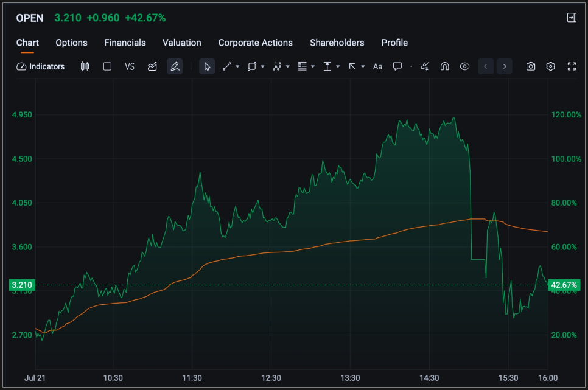Click the 12:30 time axis label
The image size is (588, 390).
[x=271, y=378]
